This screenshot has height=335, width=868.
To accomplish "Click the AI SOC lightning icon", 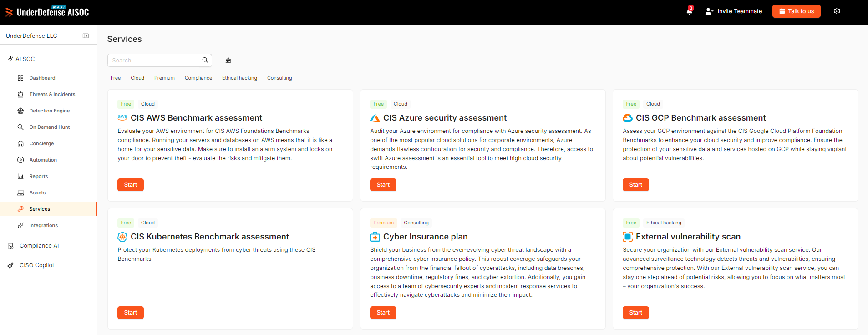I will [10, 59].
